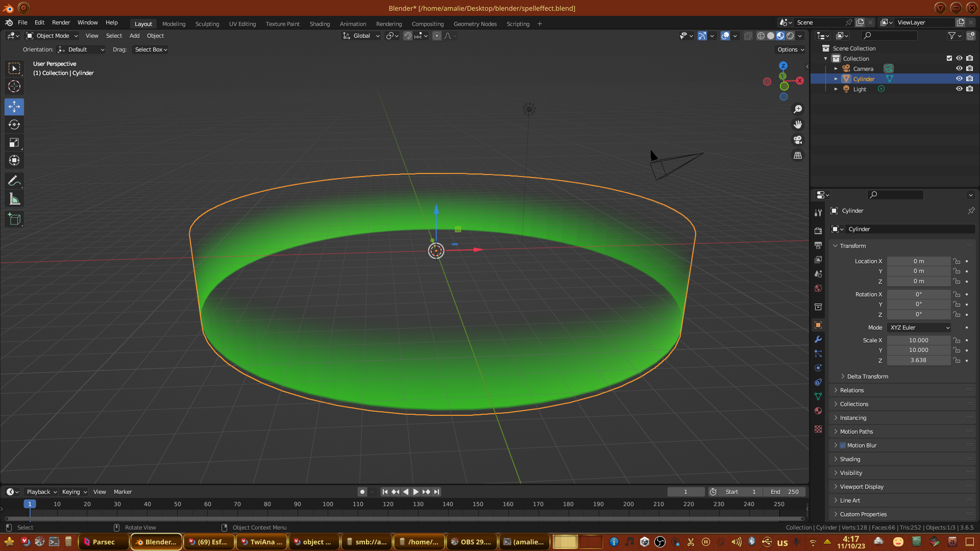
Task: Toggle Motion Blur checkbox
Action: (x=843, y=445)
